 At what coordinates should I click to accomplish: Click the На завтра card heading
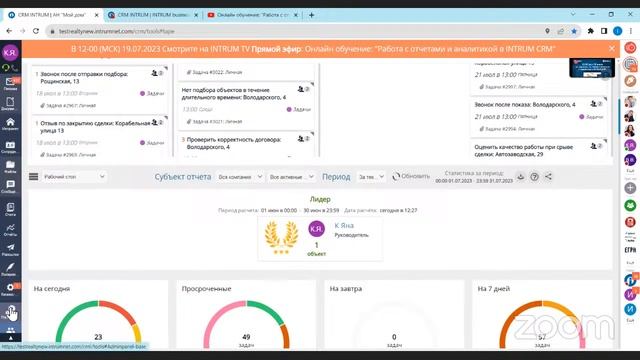tap(346, 289)
